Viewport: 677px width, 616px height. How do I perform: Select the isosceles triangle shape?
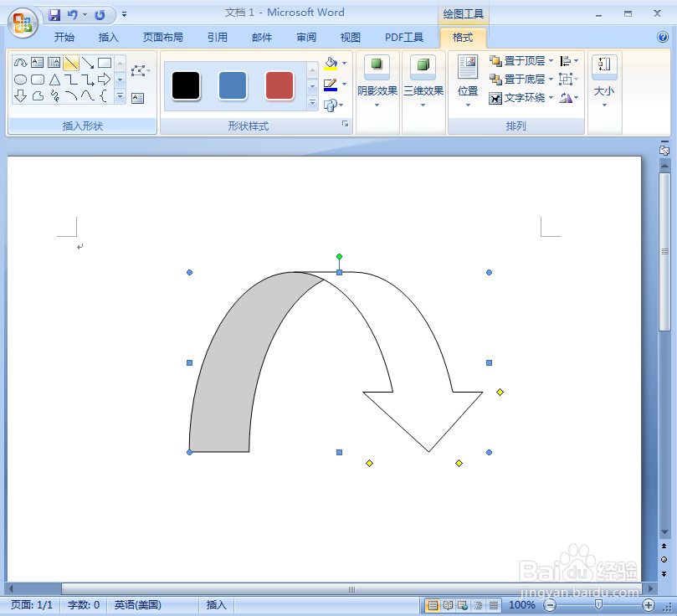point(54,80)
